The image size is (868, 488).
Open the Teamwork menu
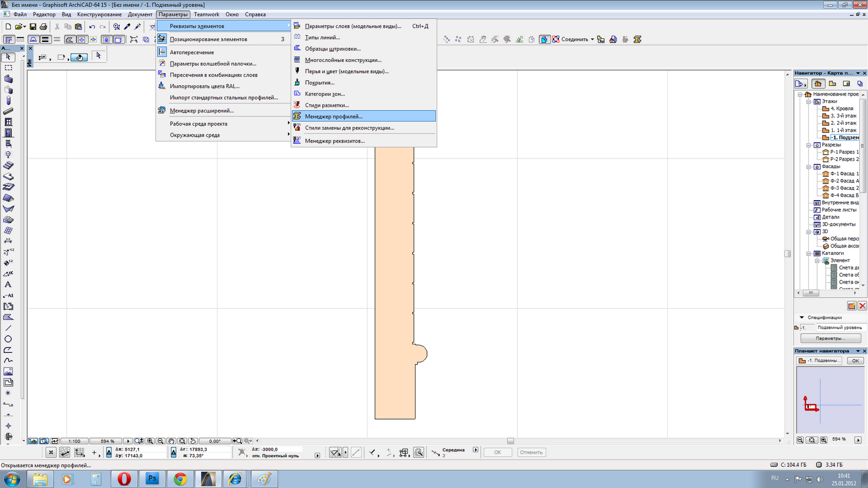[x=207, y=15]
